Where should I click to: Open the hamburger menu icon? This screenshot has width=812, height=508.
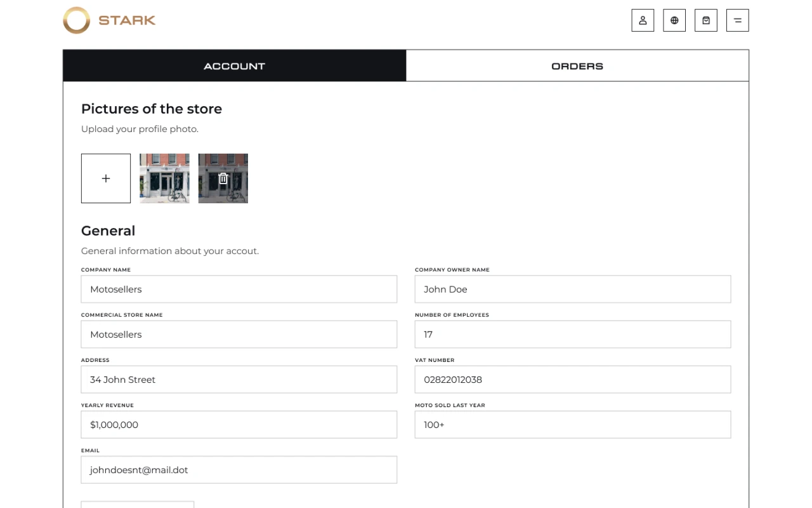pyautogui.click(x=738, y=20)
